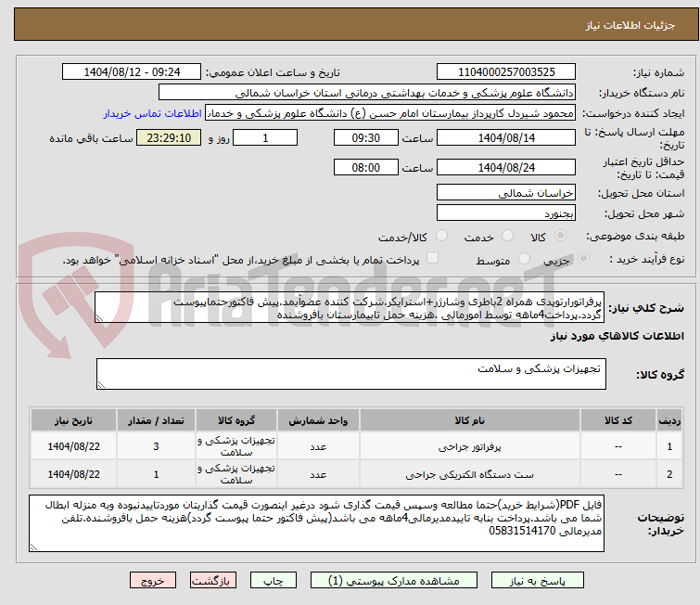Screen dimensions: 700x605
Task: Click date 1404/08/22 in row 2
Action: (73, 474)
